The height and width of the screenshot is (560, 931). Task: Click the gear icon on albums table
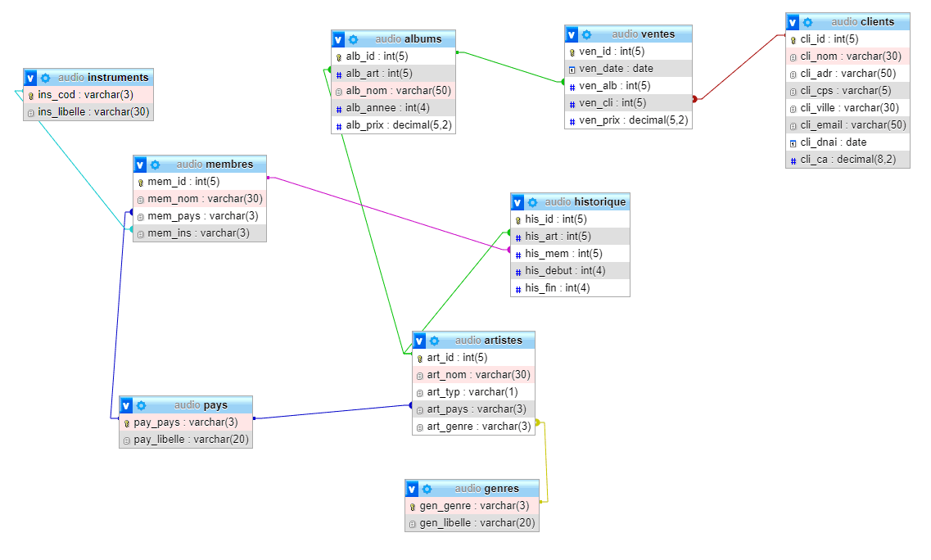coord(353,39)
